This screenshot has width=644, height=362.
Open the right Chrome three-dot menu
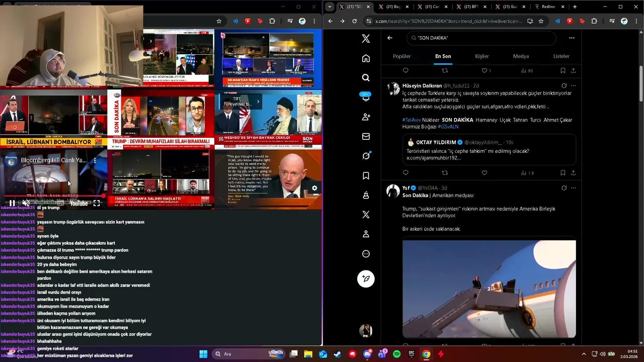[x=636, y=21]
